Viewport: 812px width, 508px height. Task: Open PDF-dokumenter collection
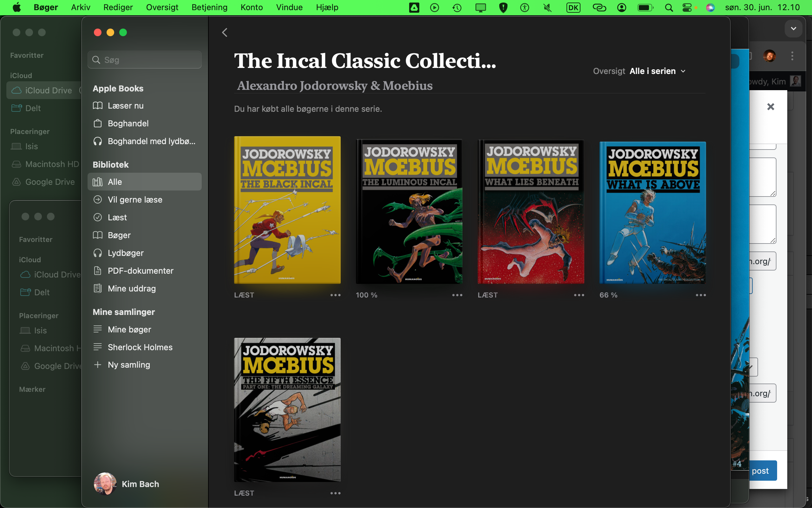(x=145, y=271)
